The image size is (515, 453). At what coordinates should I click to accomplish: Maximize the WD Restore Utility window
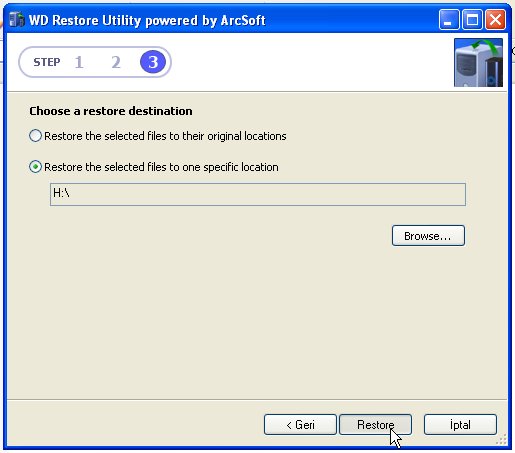point(472,20)
